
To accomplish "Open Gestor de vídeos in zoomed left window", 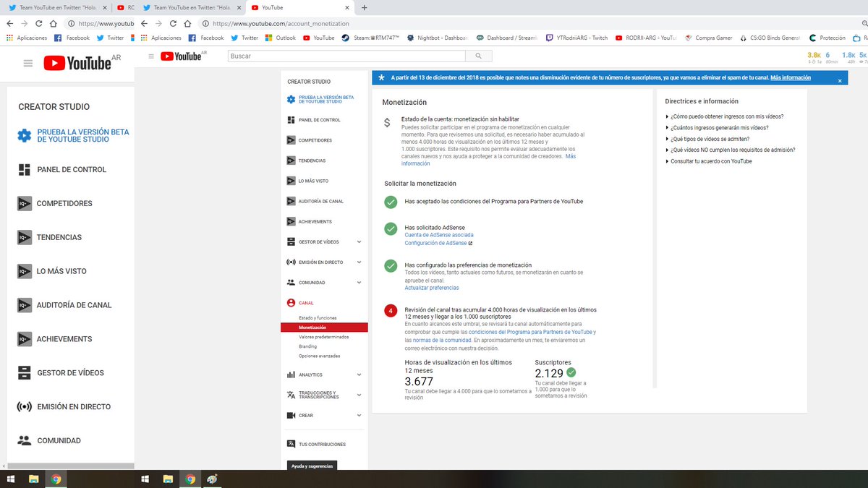I will pyautogui.click(x=61, y=373).
